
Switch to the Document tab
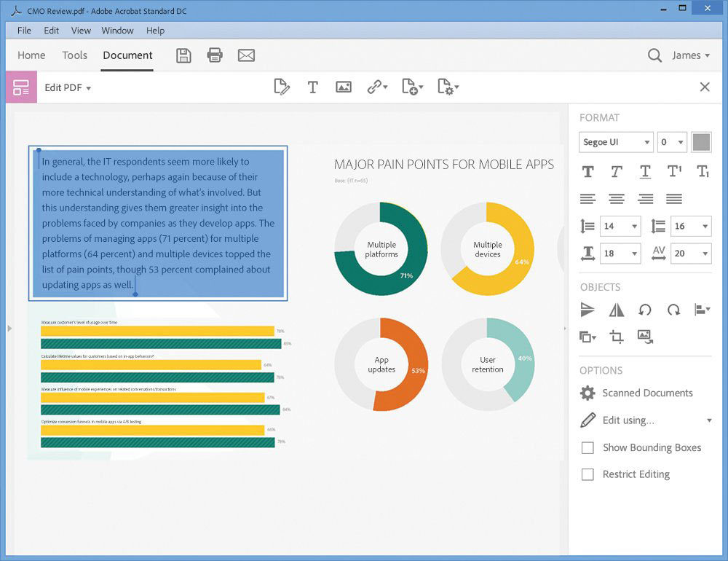127,55
